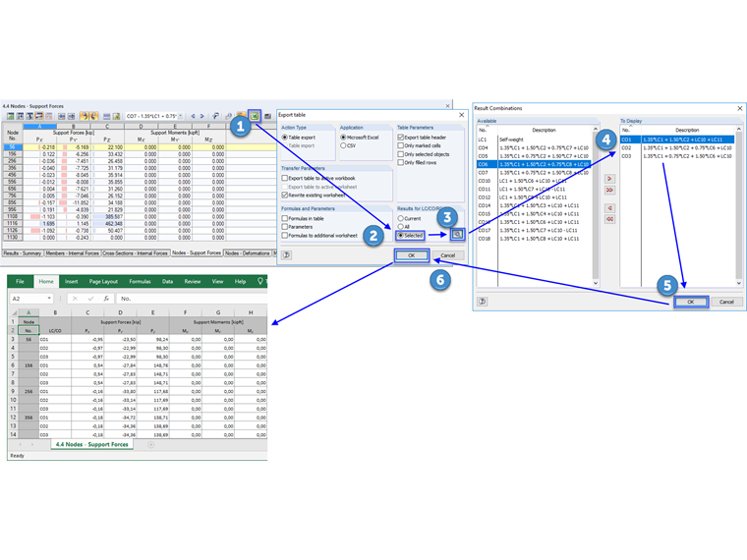Click the purple rows icon in table toolbar
This screenshot has width=747, height=560.
click(107, 116)
